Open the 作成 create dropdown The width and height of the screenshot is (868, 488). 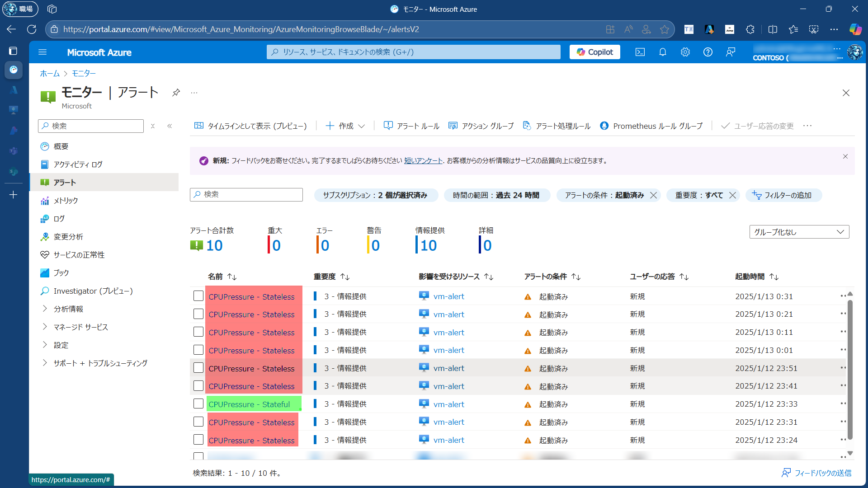tap(345, 126)
